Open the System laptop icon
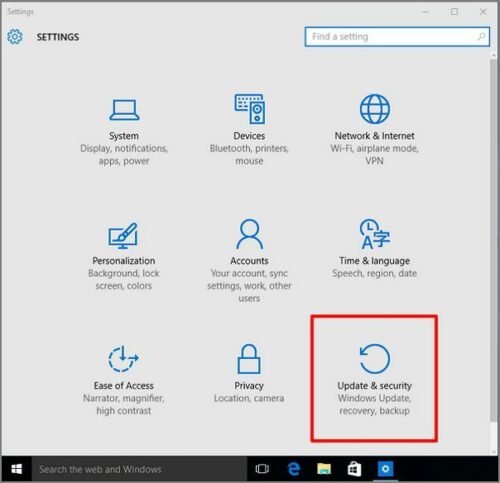This screenshot has height=483, width=500. tap(124, 110)
